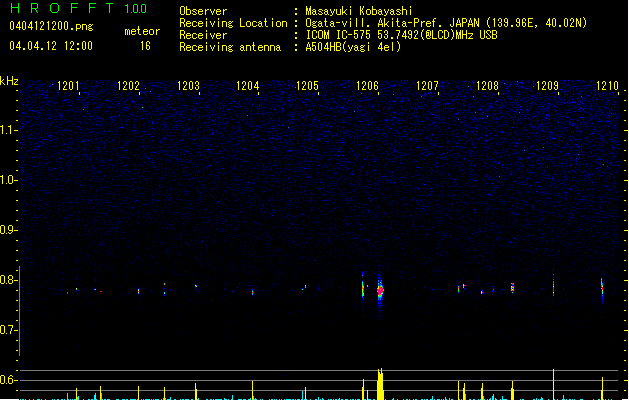Click the meteor echo at the 1209 mark
The width and height of the screenshot is (629, 400).
[x=554, y=286]
